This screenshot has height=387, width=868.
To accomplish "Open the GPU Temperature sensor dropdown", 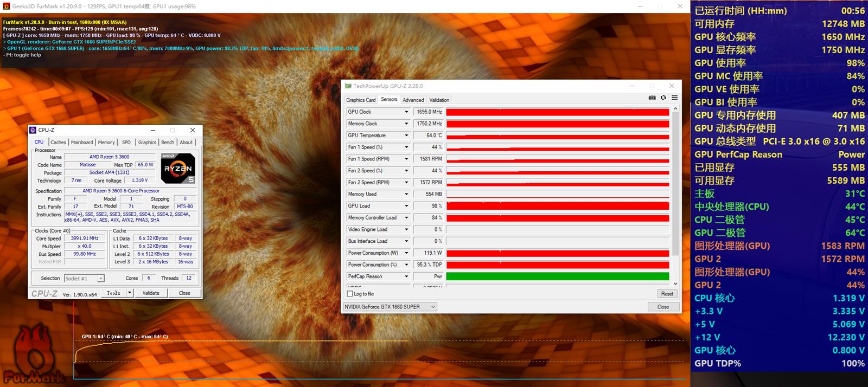I will coord(406,136).
